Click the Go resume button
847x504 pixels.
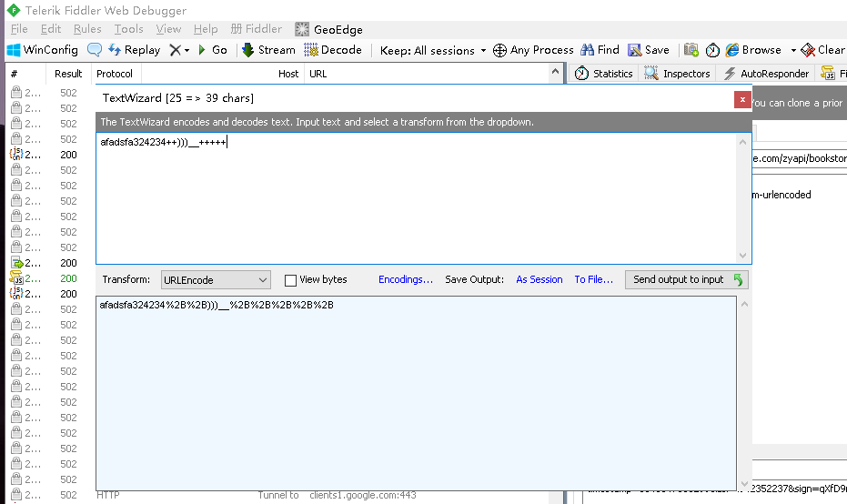pyautogui.click(x=212, y=50)
